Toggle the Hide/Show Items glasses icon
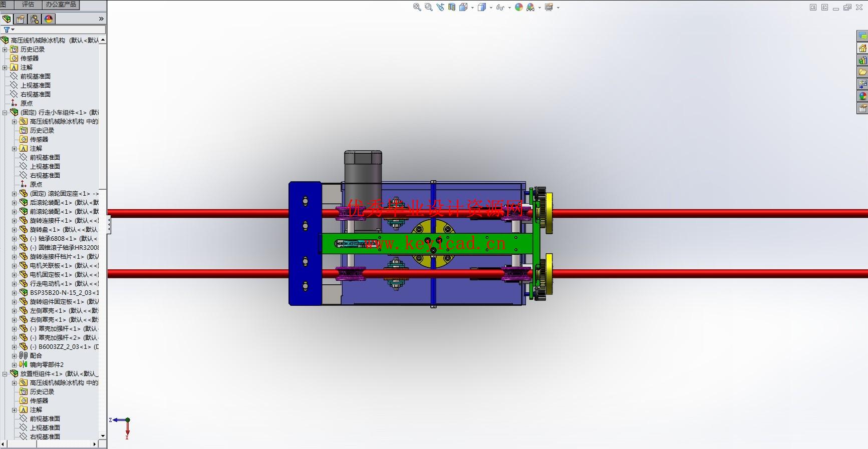This screenshot has width=868, height=449. point(500,7)
